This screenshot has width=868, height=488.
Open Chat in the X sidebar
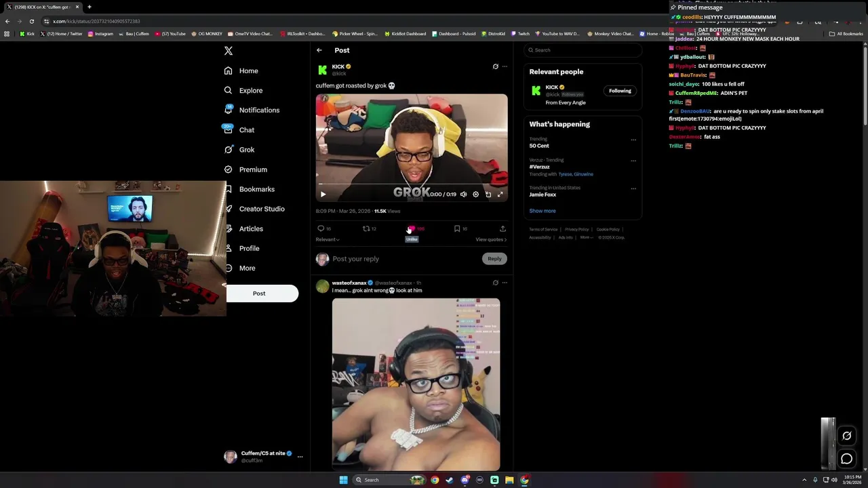tap(239, 129)
